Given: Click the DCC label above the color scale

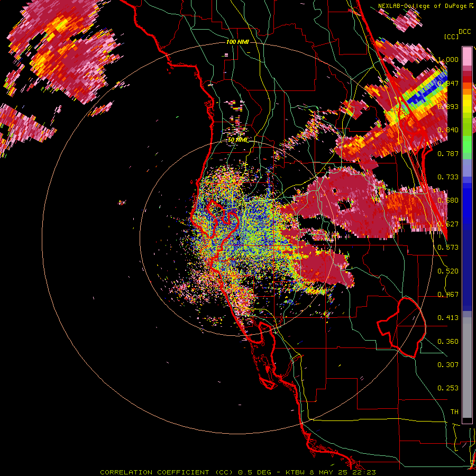Looking at the screenshot, I should point(464,32).
